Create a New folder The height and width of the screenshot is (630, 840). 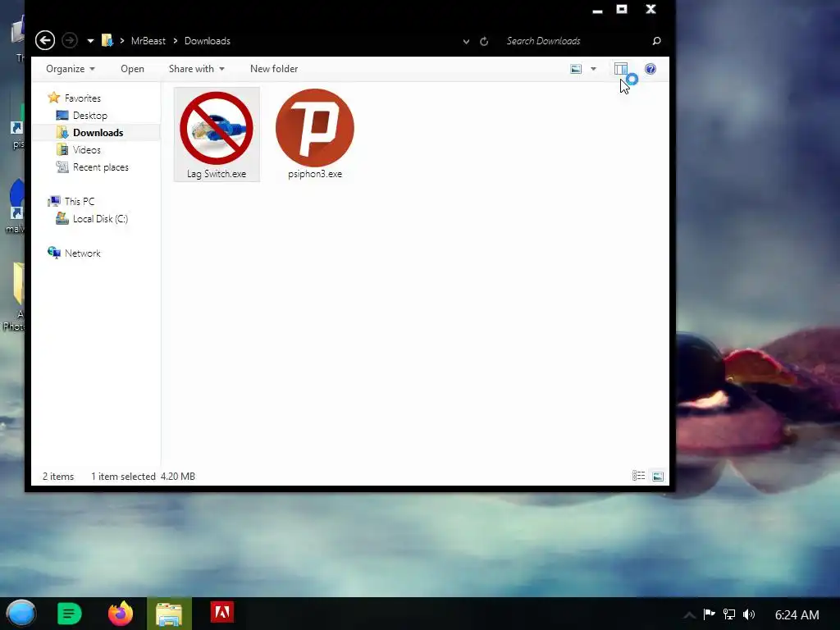tap(274, 69)
